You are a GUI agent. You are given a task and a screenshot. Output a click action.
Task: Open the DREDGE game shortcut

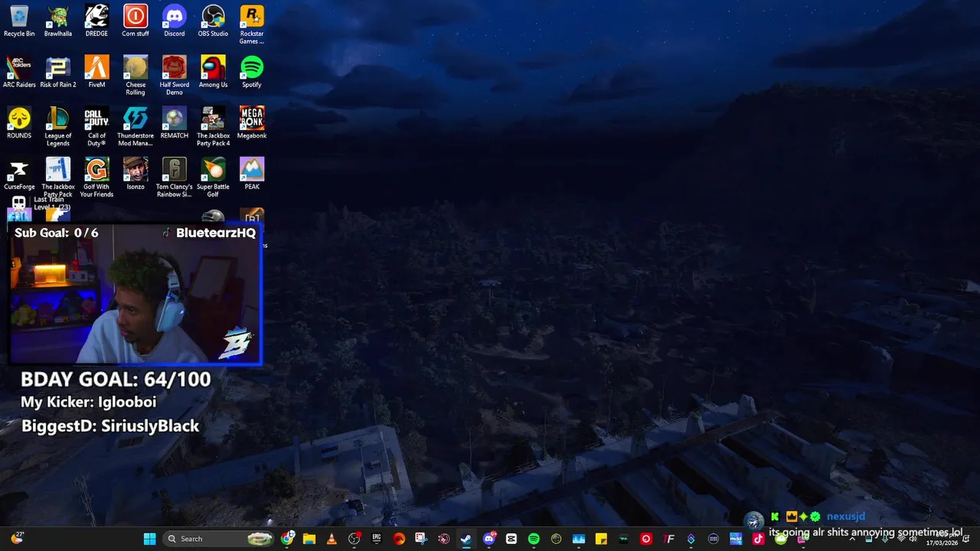click(x=96, y=21)
